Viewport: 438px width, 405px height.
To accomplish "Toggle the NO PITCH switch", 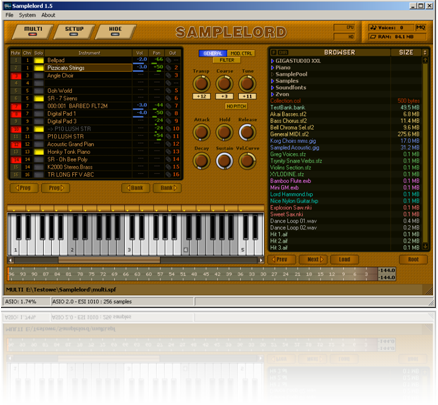I will click(236, 106).
